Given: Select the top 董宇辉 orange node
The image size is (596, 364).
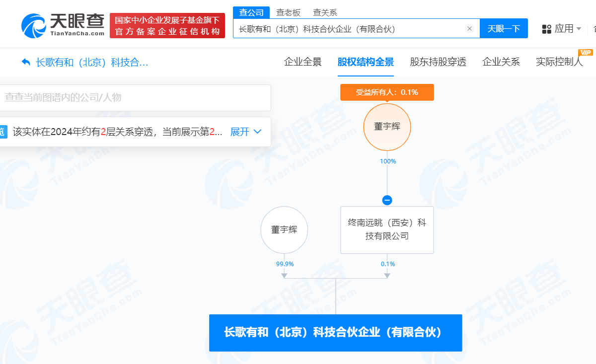Looking at the screenshot, I should click(387, 127).
